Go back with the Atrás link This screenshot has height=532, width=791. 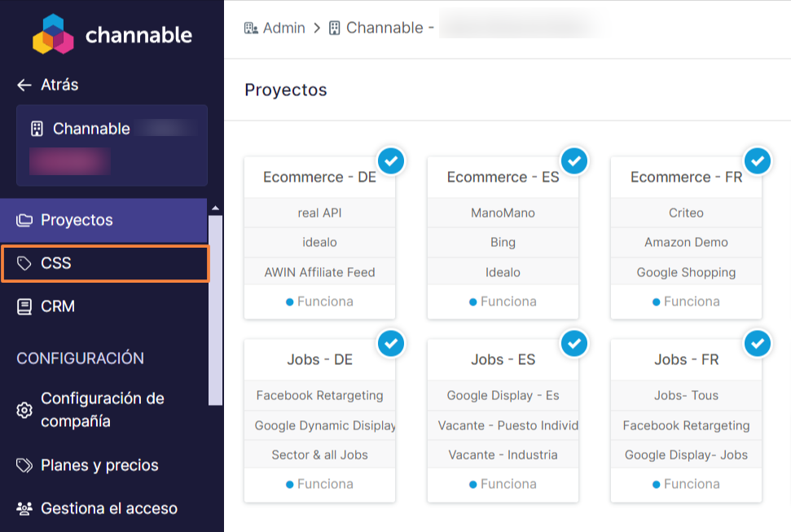click(x=48, y=85)
